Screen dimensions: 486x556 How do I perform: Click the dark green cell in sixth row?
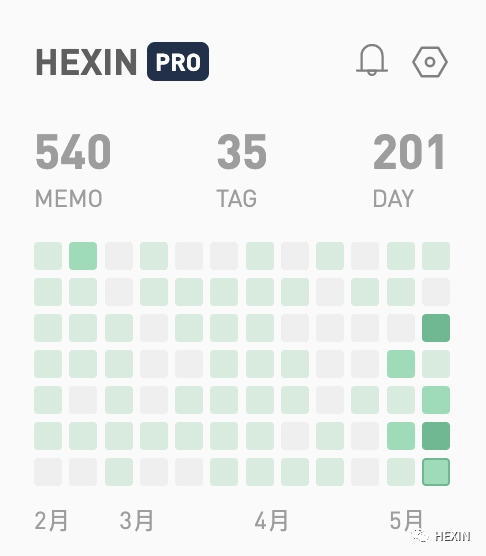(x=436, y=436)
